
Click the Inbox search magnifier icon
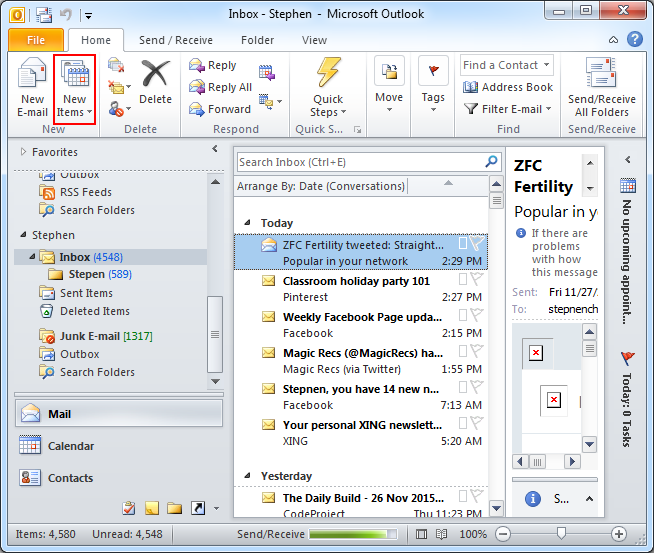492,161
